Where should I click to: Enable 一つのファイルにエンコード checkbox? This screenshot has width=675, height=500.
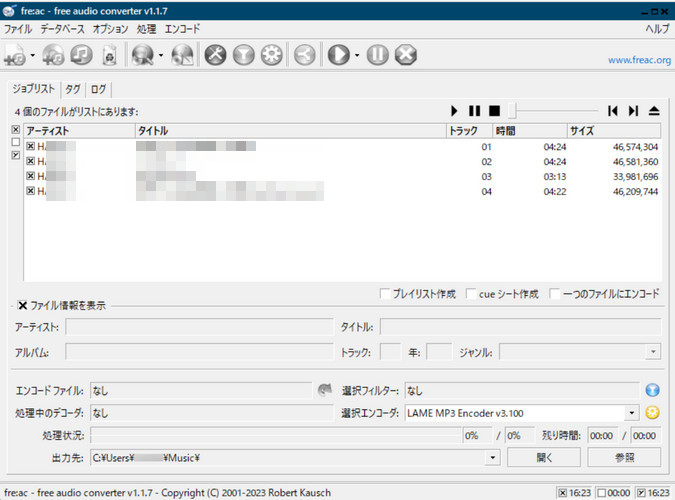555,294
